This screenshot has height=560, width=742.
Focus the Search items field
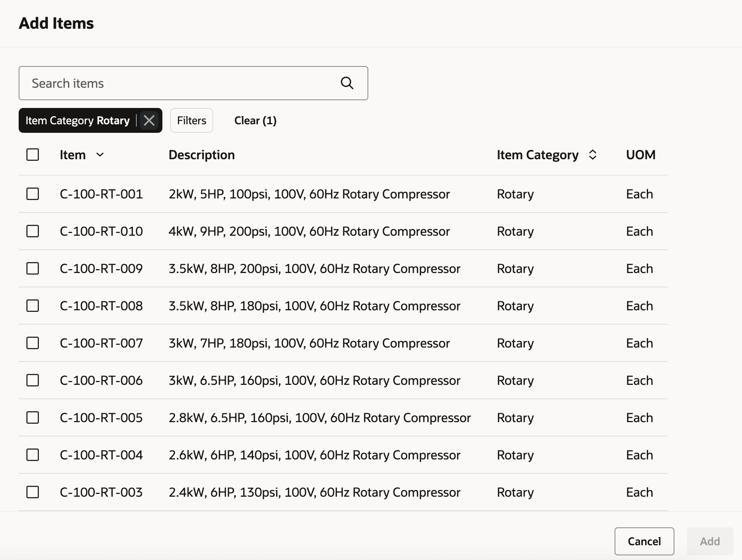(179, 83)
